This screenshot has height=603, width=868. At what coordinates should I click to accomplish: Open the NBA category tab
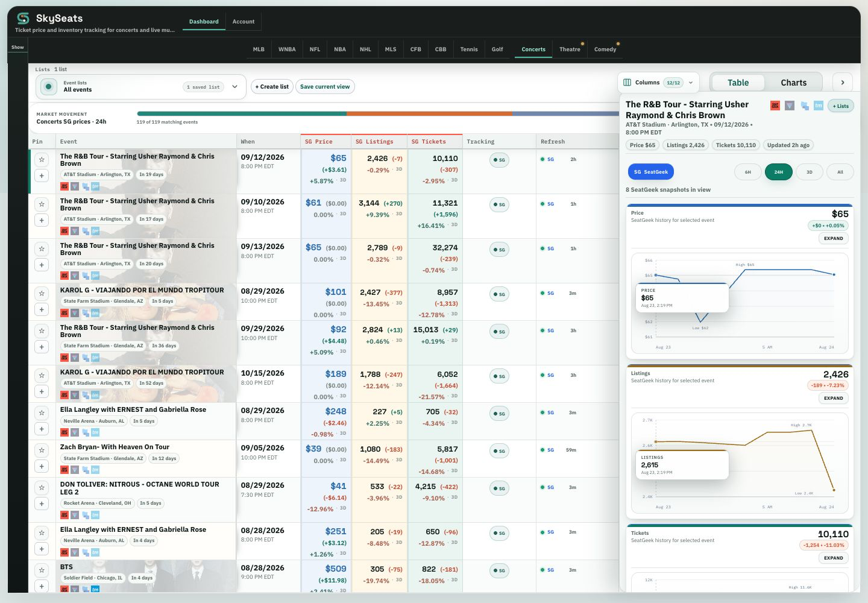340,49
